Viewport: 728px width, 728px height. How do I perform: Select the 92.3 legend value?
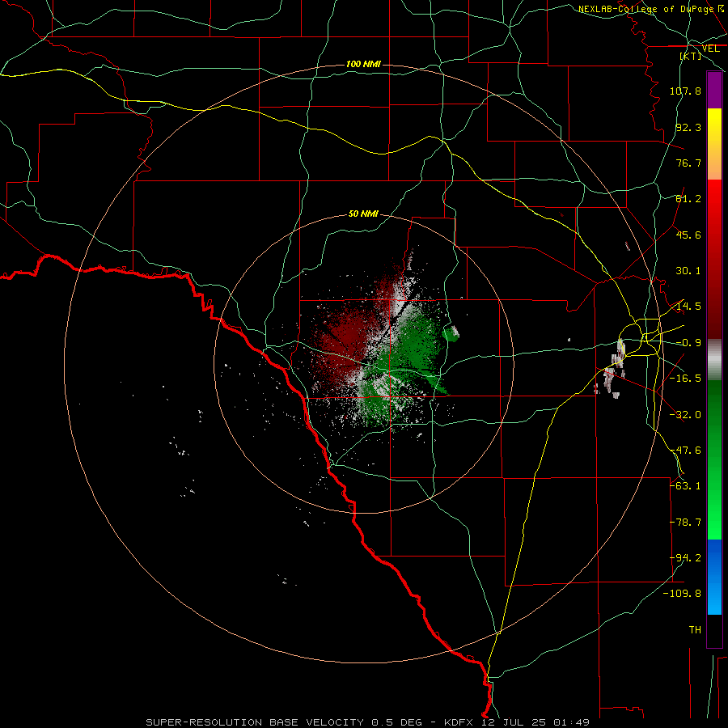click(x=688, y=127)
